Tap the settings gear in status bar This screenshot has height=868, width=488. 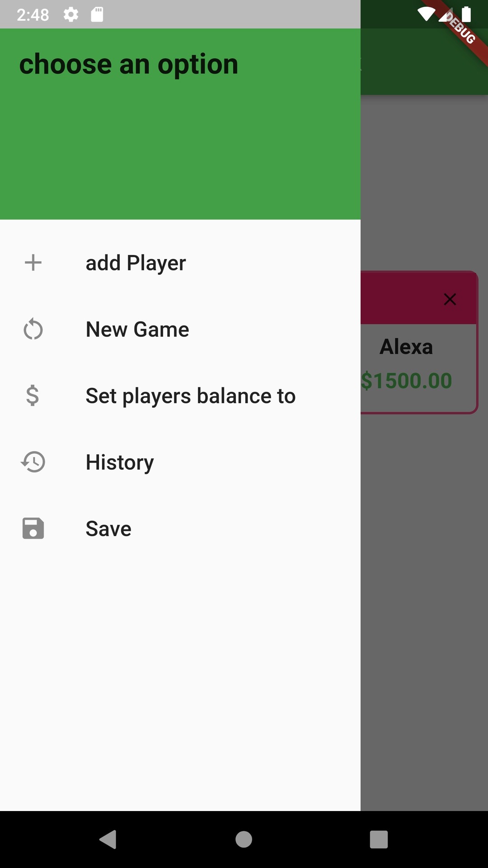click(x=71, y=14)
